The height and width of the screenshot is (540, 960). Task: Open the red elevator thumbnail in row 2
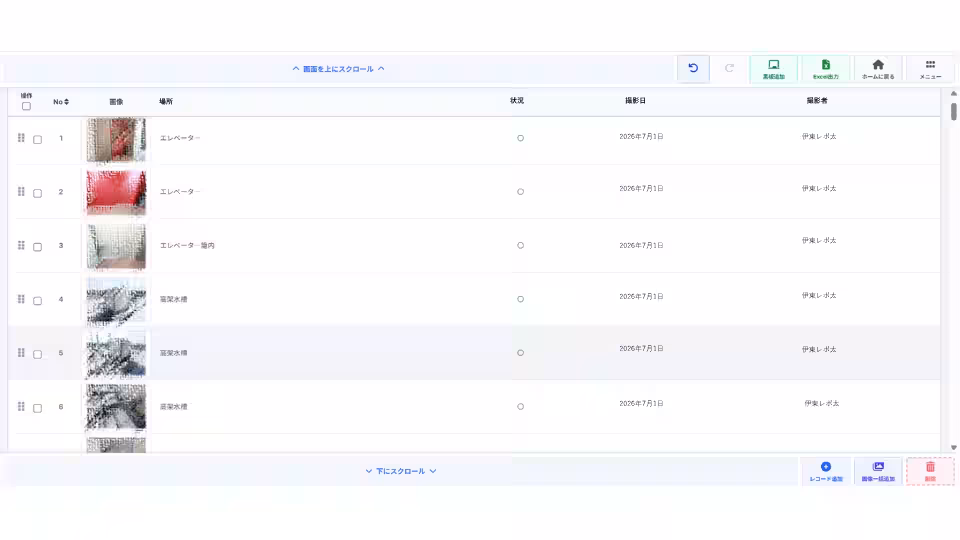point(116,192)
